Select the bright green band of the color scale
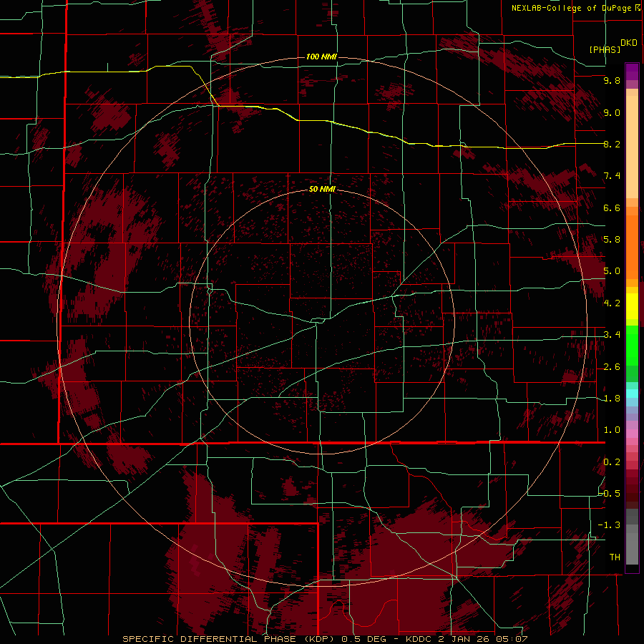The image size is (644, 644). (632, 345)
